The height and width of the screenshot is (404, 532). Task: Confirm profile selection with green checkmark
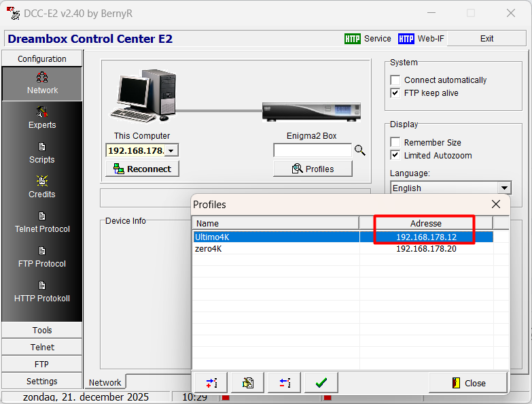[x=321, y=383]
